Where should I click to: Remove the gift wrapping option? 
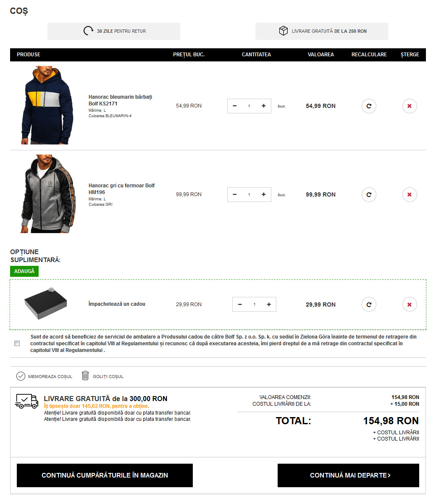[x=410, y=304]
